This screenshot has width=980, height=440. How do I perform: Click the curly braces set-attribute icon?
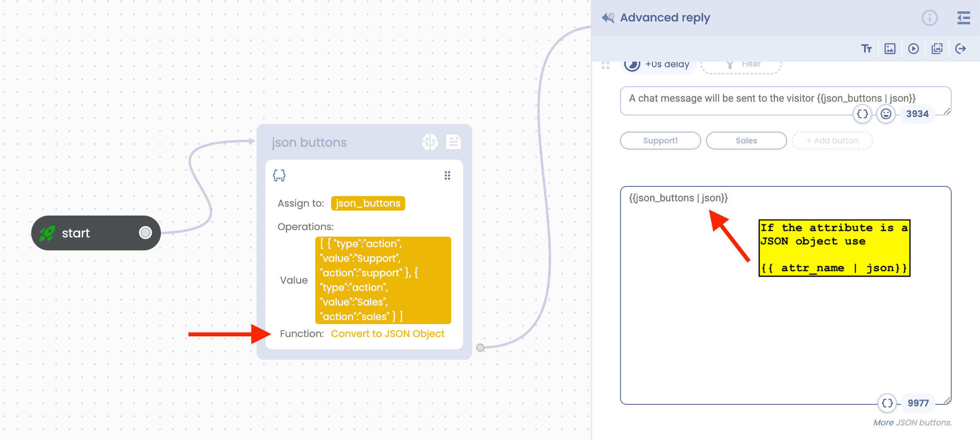(279, 175)
